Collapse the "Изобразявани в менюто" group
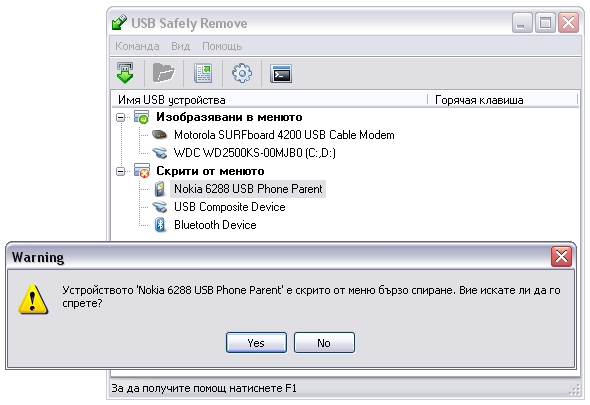The height and width of the screenshot is (405, 590). pyautogui.click(x=120, y=117)
